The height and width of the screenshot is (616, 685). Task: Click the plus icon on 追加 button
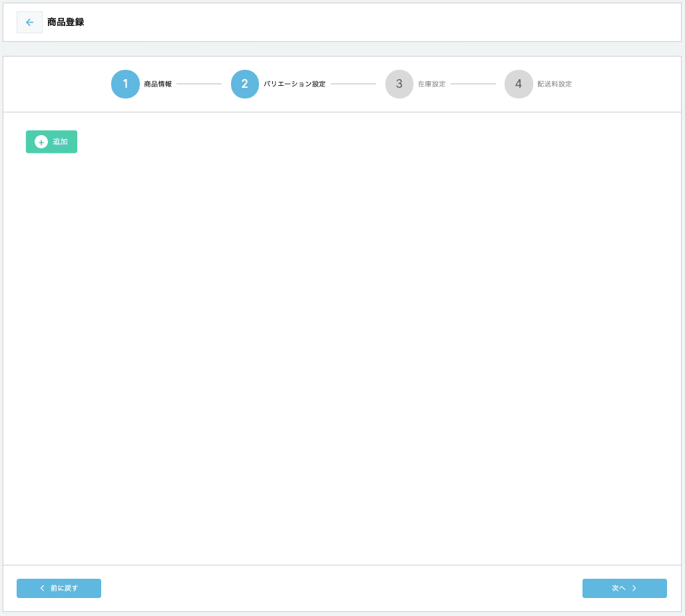41,142
